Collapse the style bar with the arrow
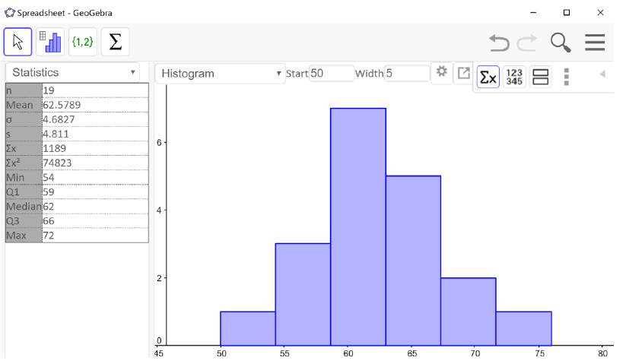 602,74
